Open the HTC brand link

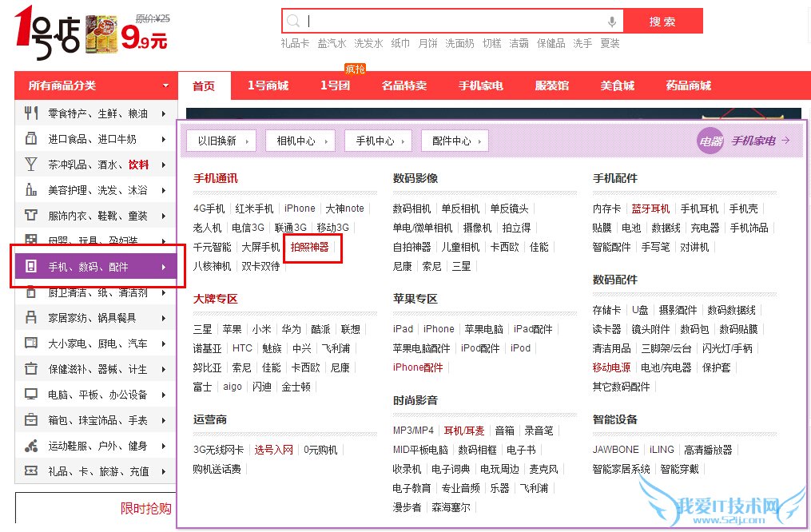242,348
